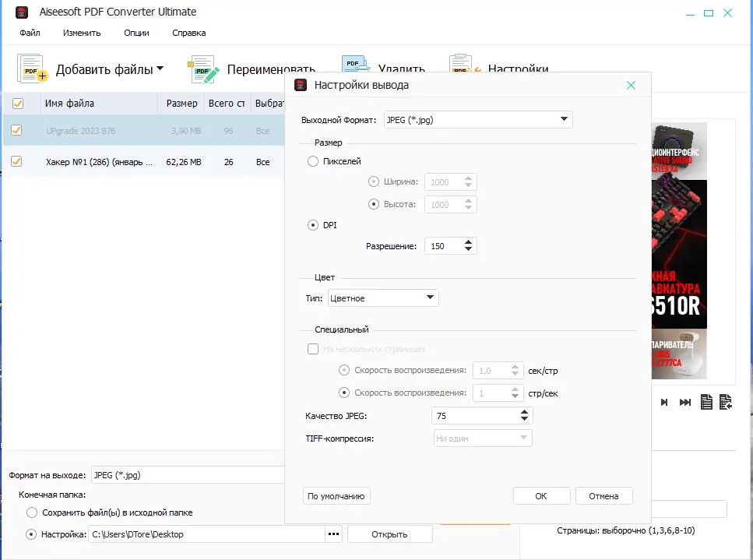Open the Справка menu
This screenshot has height=560, width=753.
click(188, 33)
